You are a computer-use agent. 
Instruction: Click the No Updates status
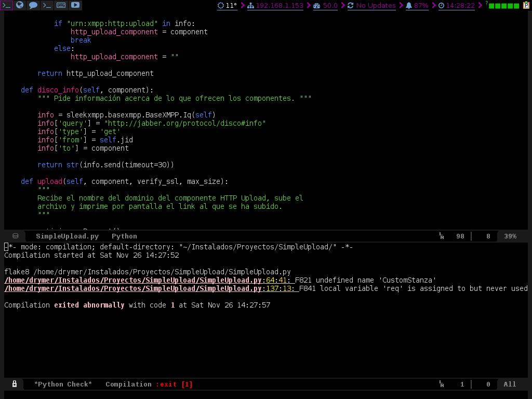tap(371, 5)
